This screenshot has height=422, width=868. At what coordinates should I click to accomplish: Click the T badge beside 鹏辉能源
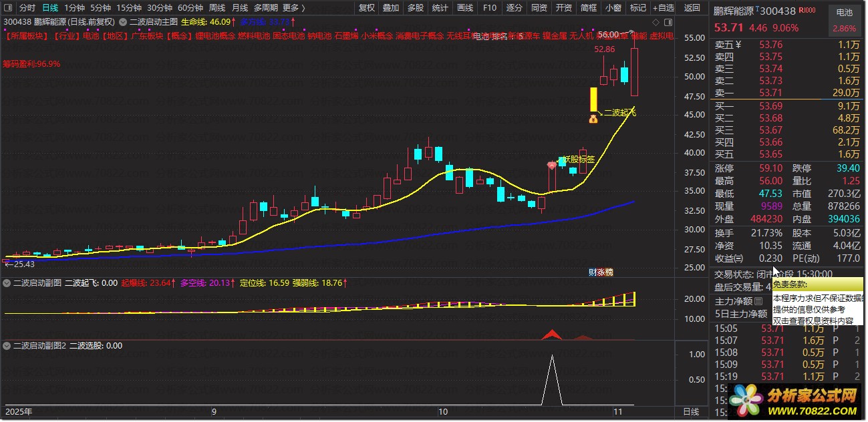point(757,8)
